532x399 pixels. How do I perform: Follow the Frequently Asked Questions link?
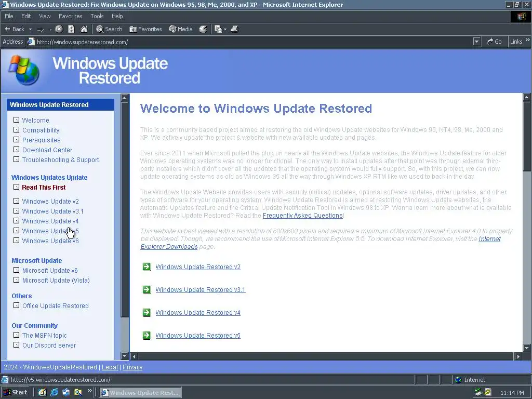(x=303, y=216)
